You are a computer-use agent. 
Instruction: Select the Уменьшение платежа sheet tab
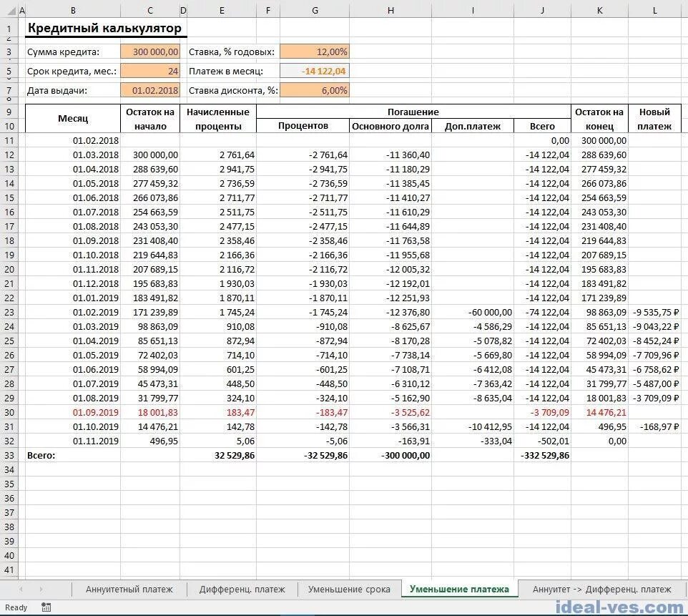[x=459, y=590]
